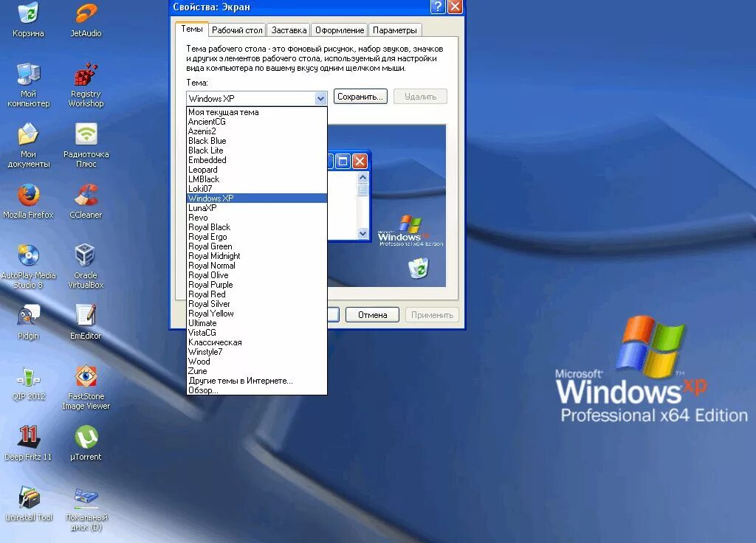Select the Winstyle7 theme
756x543 pixels.
point(256,352)
